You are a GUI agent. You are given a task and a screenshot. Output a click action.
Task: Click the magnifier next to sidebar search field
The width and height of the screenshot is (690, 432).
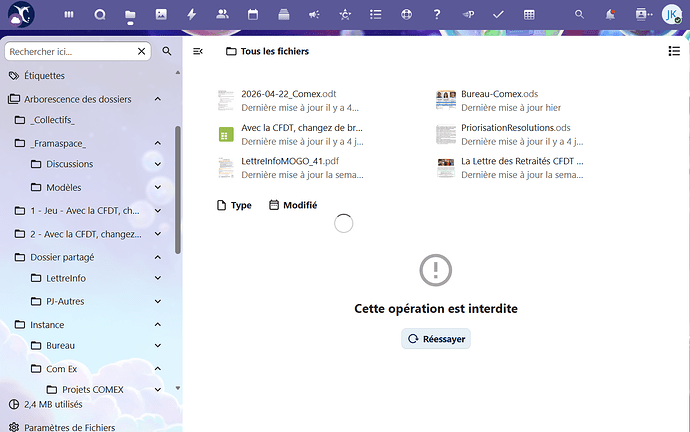[167, 51]
